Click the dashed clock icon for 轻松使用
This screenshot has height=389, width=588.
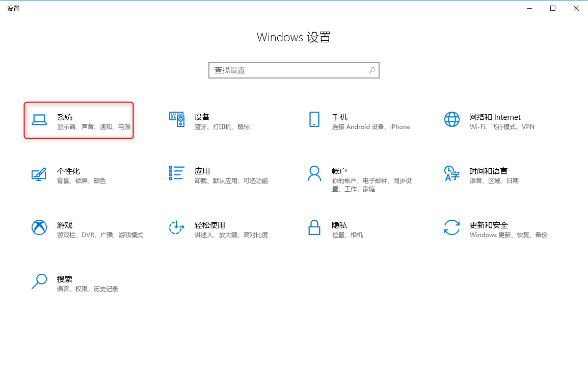coord(177,227)
